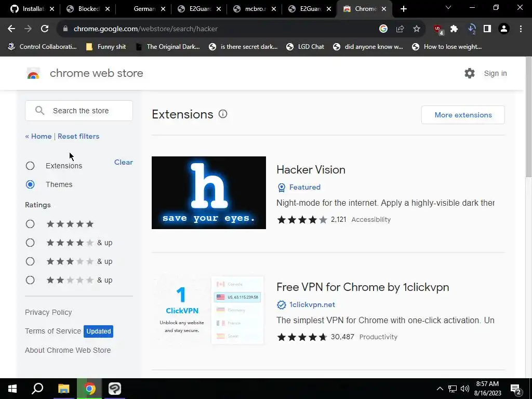
Task: Click the forward navigation arrow
Action: (x=28, y=29)
